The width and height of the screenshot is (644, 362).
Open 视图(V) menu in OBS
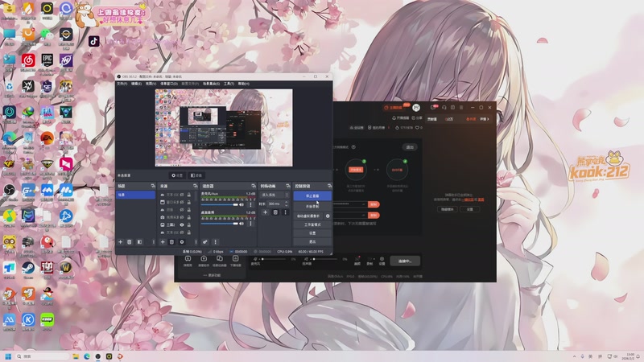pyautogui.click(x=151, y=84)
